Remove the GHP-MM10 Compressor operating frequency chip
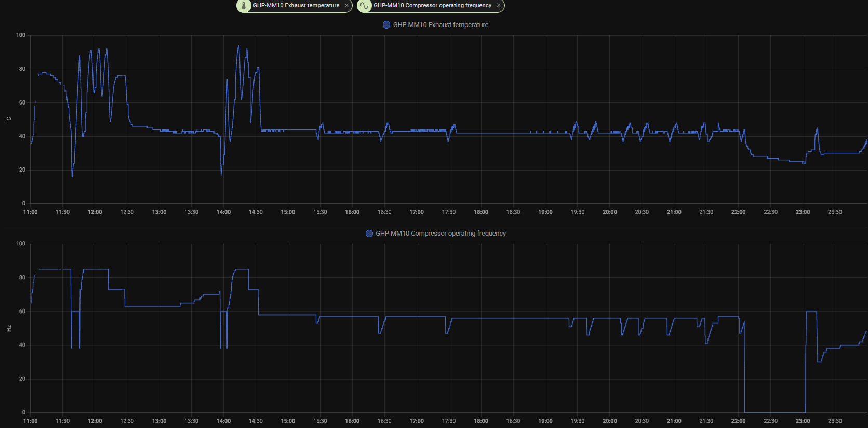This screenshot has height=428, width=868. click(499, 6)
